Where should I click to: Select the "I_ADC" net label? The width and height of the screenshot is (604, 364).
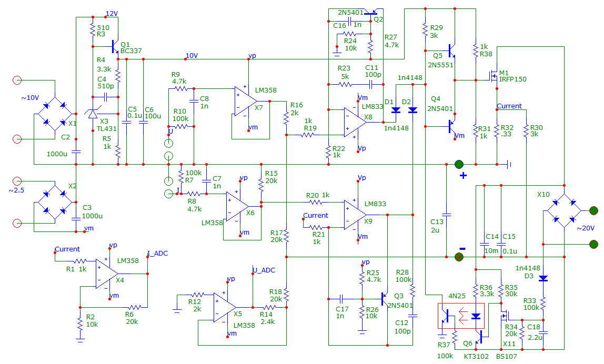[157, 254]
